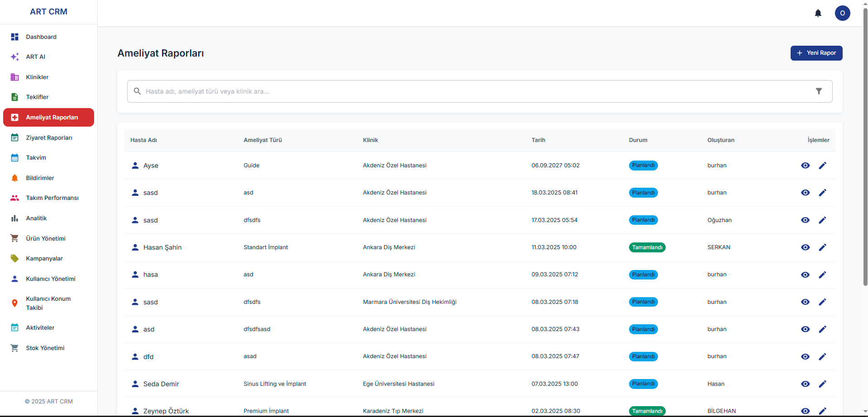
Task: Click the notification bell icon
Action: (818, 13)
